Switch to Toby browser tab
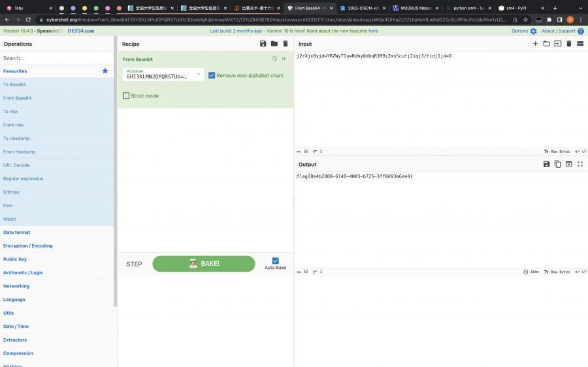This screenshot has width=588, height=367. [28, 8]
